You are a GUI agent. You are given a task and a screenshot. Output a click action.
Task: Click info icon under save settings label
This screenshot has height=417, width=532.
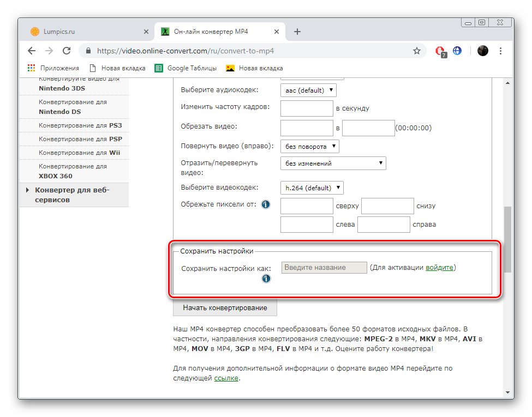[x=266, y=279]
